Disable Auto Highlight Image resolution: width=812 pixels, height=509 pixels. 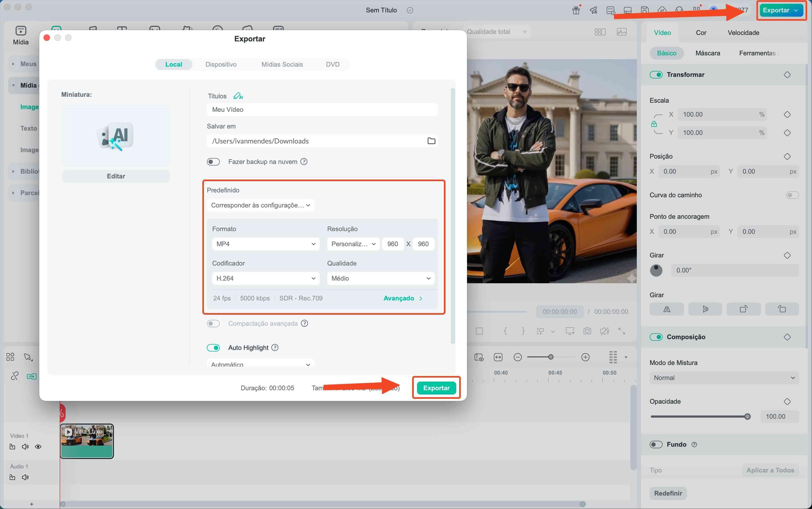[213, 347]
